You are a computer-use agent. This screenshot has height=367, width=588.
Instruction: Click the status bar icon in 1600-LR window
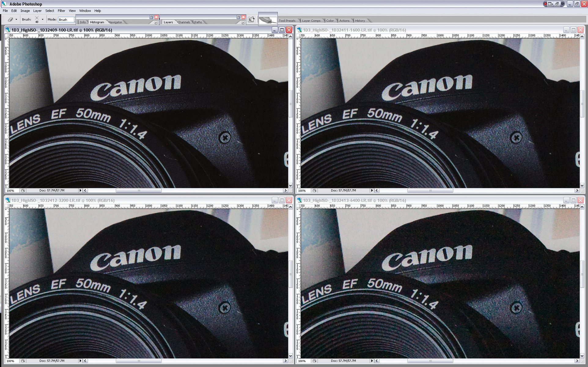coord(314,191)
